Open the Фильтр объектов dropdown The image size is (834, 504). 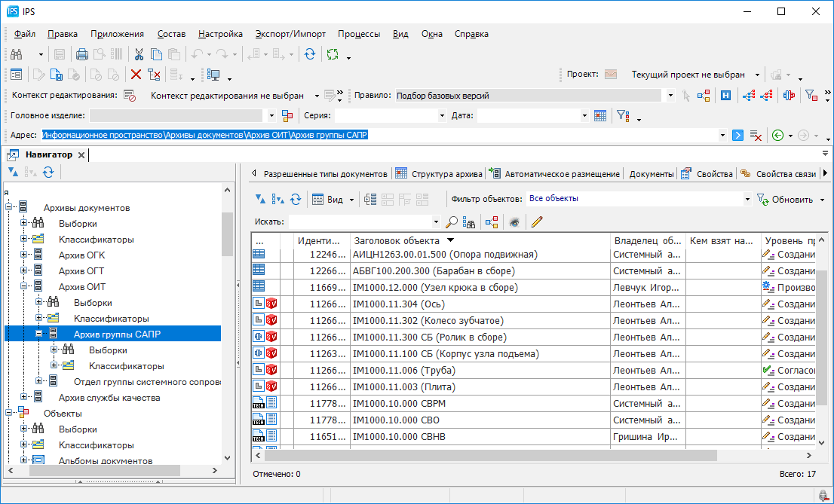click(x=747, y=200)
